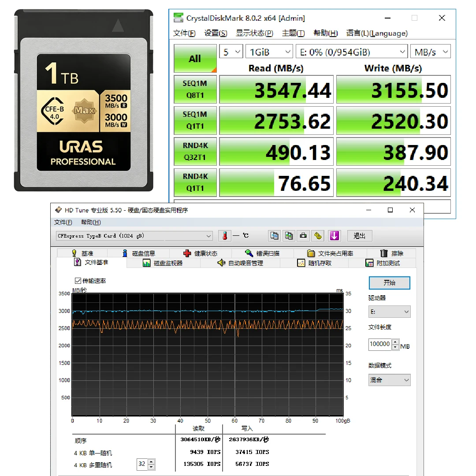
Task: Click the HD Tune title bar app icon
Action: [x=58, y=210]
